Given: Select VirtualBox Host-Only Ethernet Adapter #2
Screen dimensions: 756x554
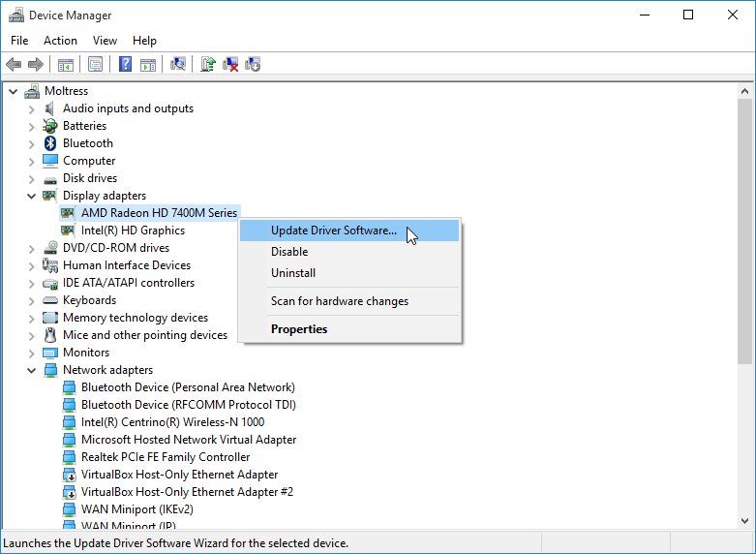Looking at the screenshot, I should pos(187,492).
